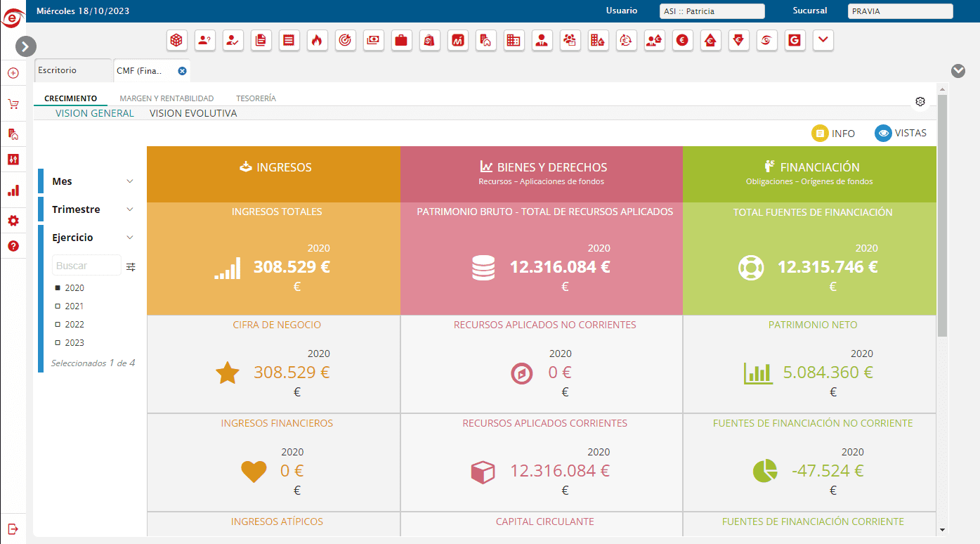This screenshot has height=544, width=980.
Task: Switch to the Escritorio tab
Action: [x=73, y=70]
